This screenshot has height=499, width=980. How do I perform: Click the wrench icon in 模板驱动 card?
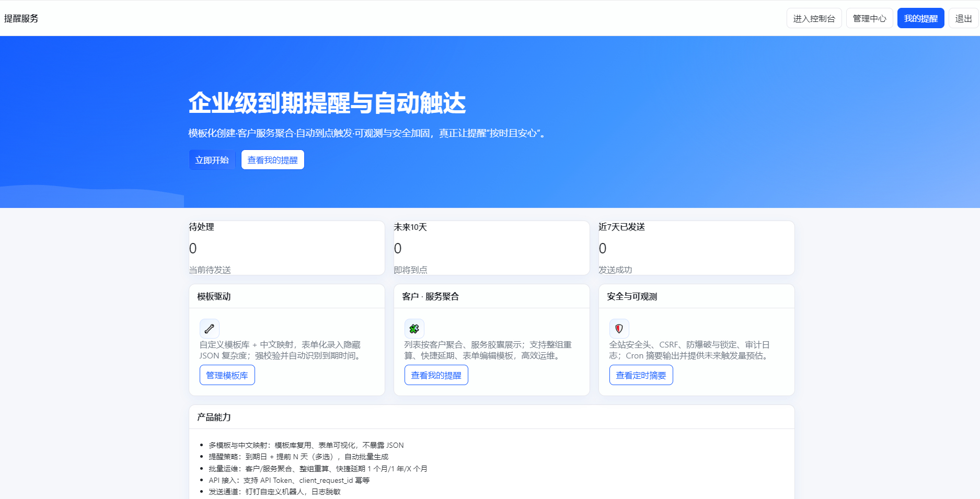pyautogui.click(x=209, y=329)
